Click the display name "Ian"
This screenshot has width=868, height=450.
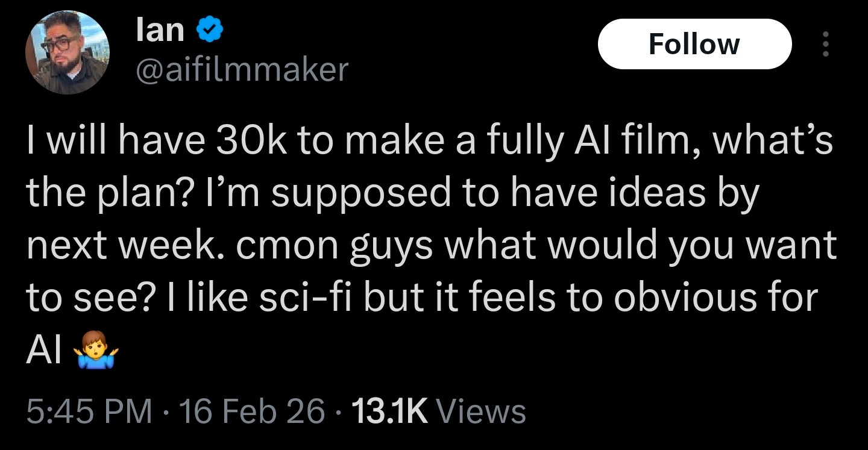[160, 30]
